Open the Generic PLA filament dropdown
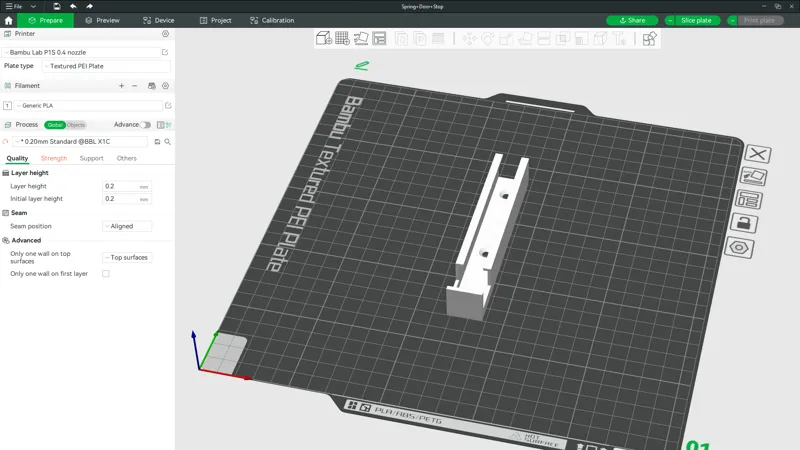Viewport: 800px width, 450px height. [x=89, y=106]
